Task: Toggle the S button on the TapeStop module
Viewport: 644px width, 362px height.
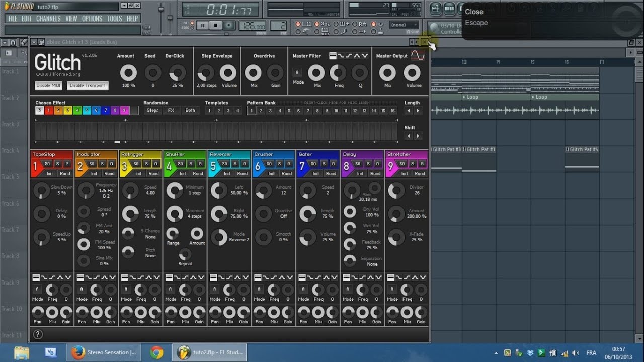Action: 57,164
